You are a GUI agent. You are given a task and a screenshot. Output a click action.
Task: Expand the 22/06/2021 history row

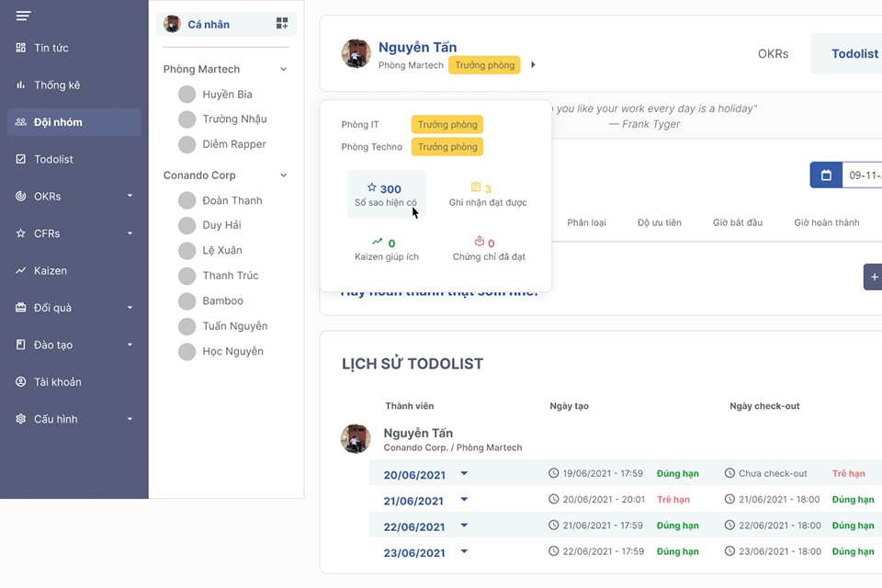click(464, 525)
